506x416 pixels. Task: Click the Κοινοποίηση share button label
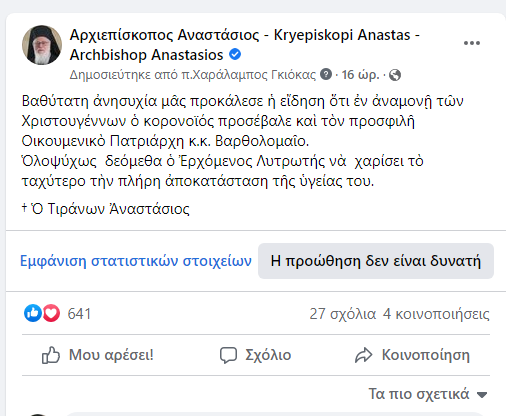pos(426,355)
